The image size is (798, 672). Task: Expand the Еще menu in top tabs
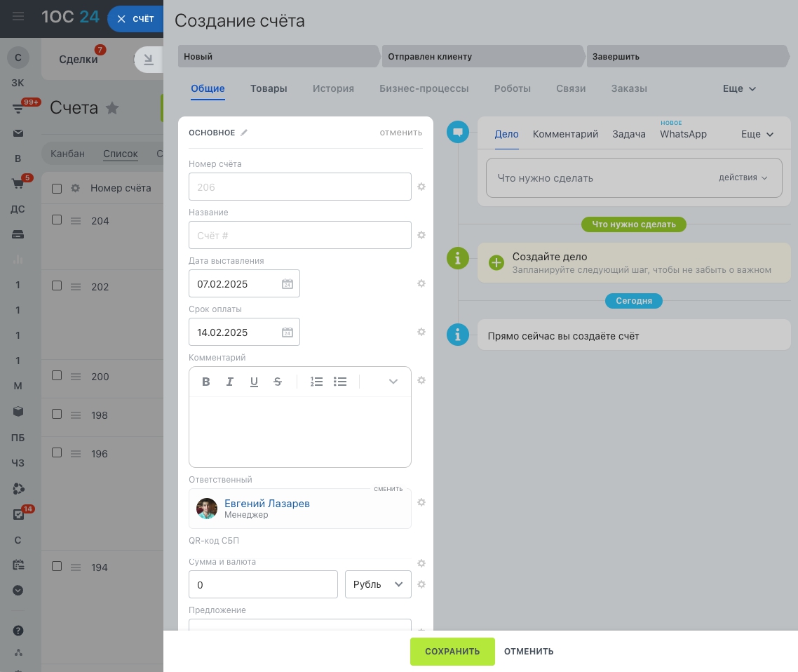[x=739, y=89]
